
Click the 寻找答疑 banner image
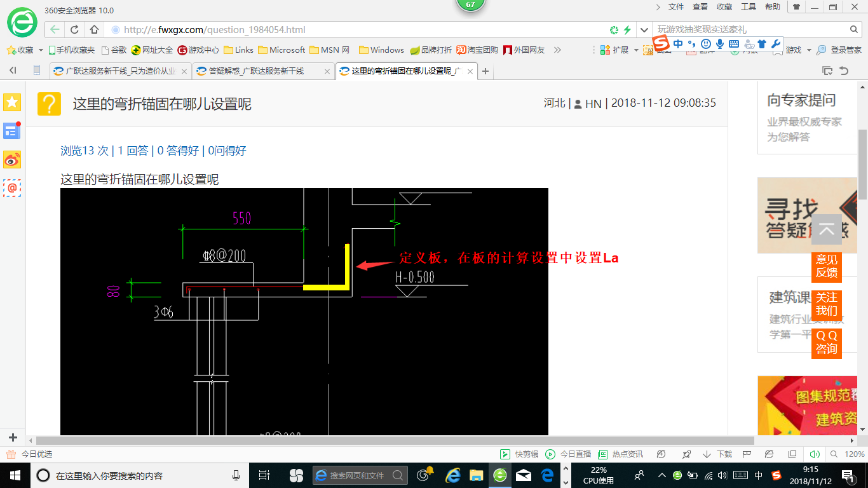(x=808, y=215)
